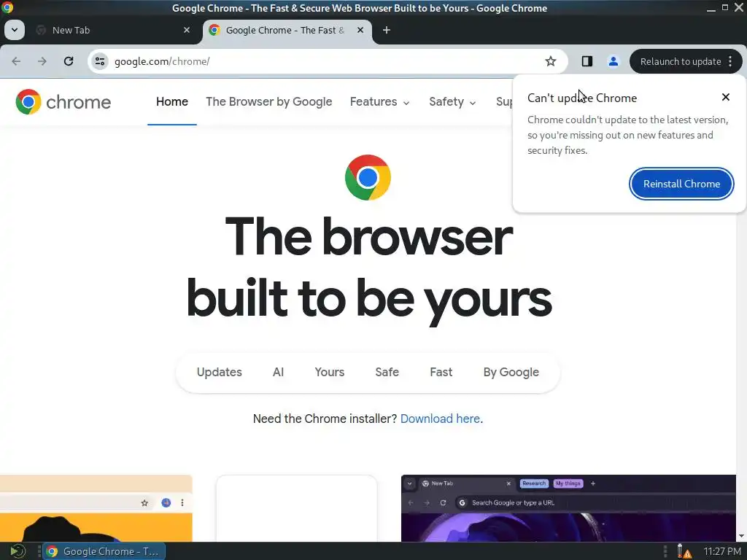747x560 pixels.
Task: Close the New Tab tab
Action: [x=187, y=30]
